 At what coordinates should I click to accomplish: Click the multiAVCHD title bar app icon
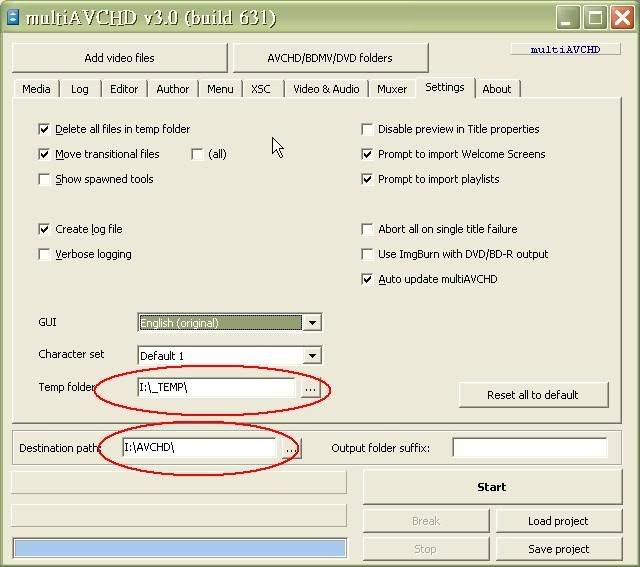tap(13, 18)
